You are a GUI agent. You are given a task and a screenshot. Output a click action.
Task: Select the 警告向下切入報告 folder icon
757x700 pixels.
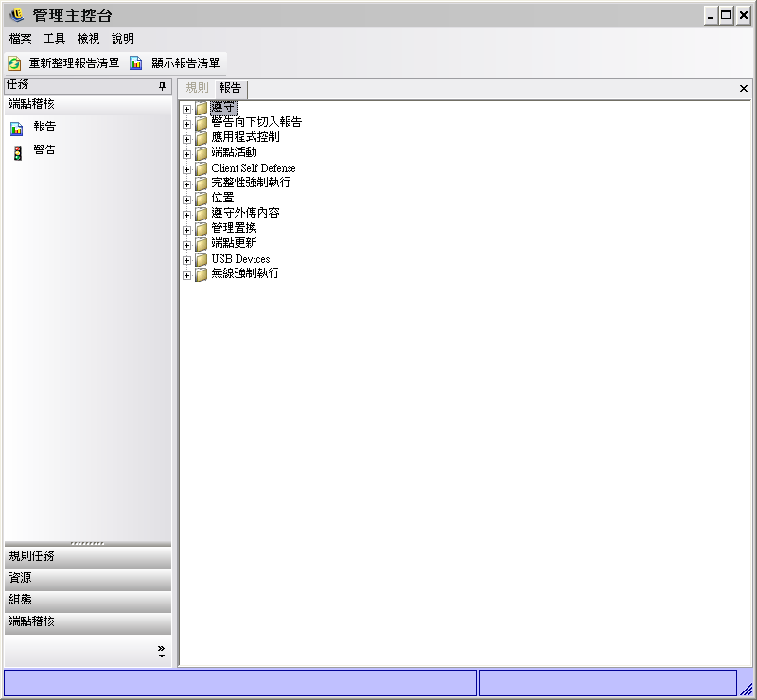click(202, 124)
